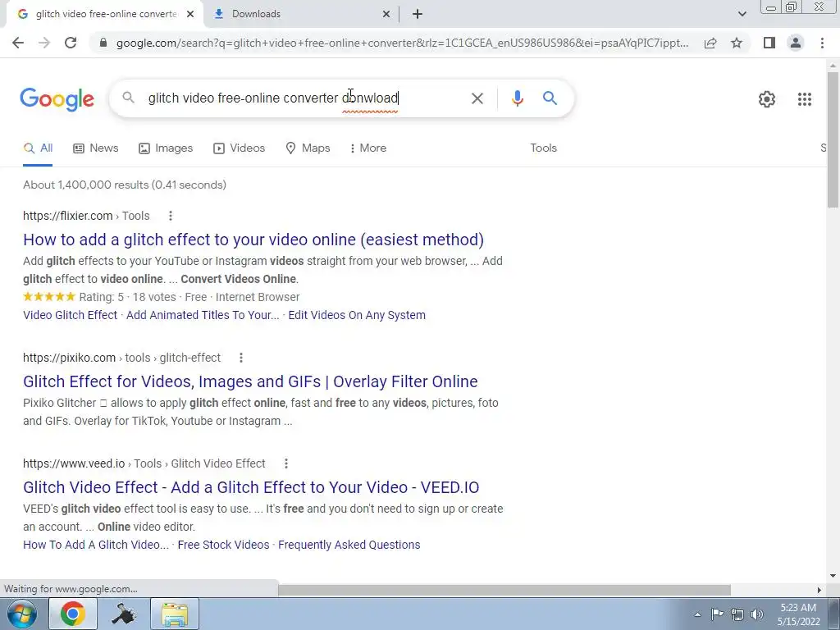Switch to News results

(96, 148)
